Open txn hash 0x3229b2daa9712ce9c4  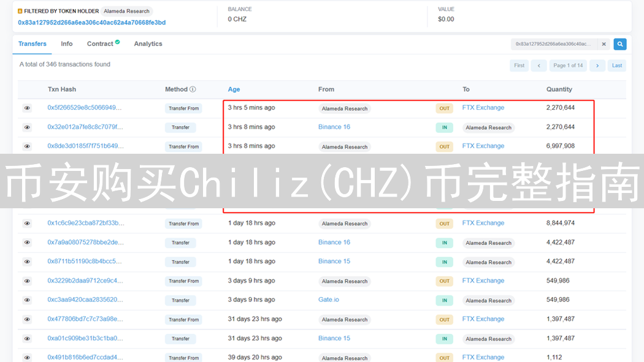(x=85, y=281)
